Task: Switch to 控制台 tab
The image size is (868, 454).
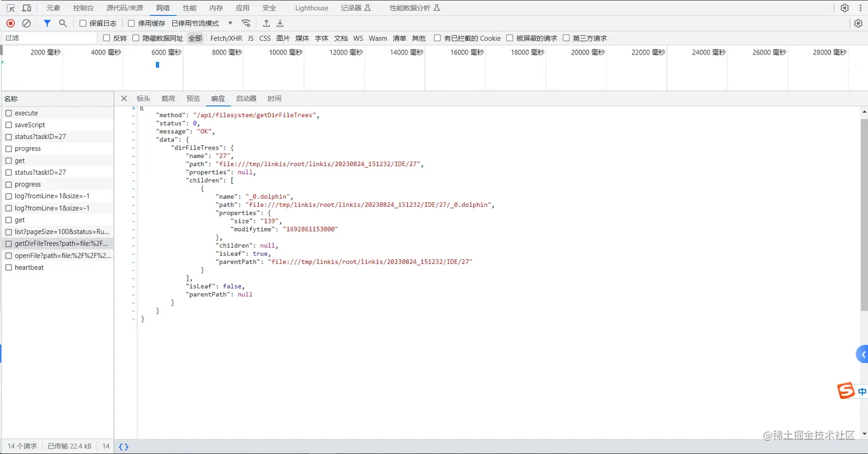Action: pos(83,8)
